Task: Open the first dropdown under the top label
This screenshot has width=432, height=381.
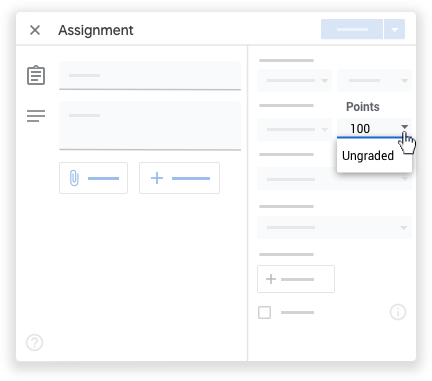Action: tap(294, 81)
